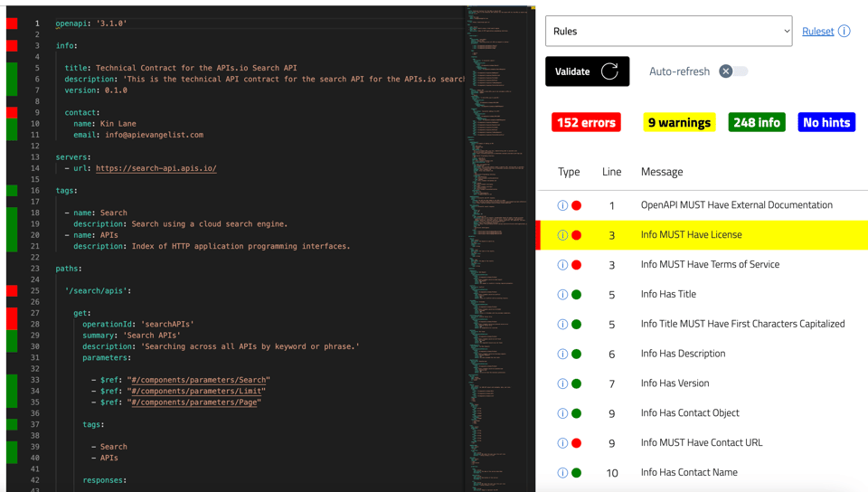868x492 pixels.
Task: Click info icon for Info MUST Have License
Action: [x=562, y=235]
